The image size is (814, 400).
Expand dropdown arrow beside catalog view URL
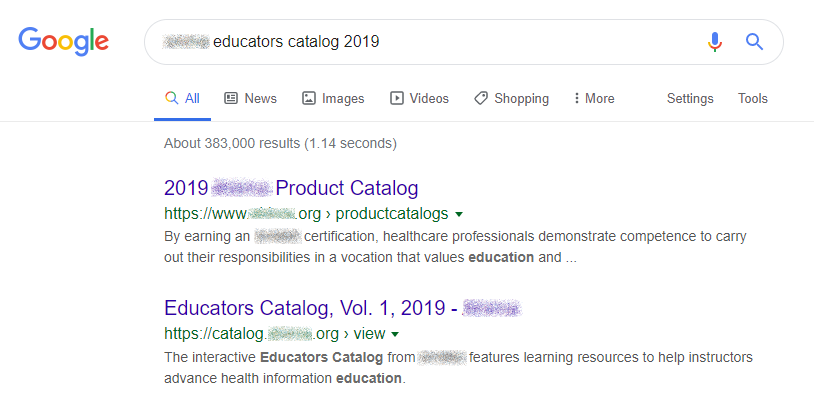click(395, 333)
